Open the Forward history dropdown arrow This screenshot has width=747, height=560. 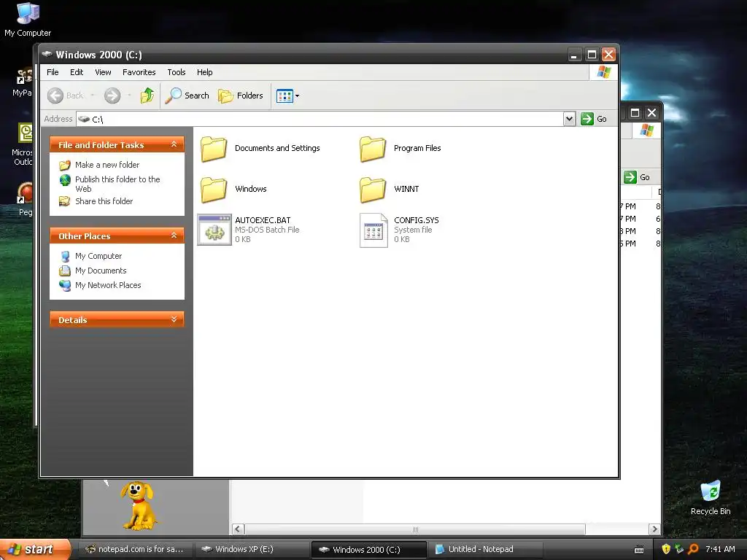tap(129, 96)
